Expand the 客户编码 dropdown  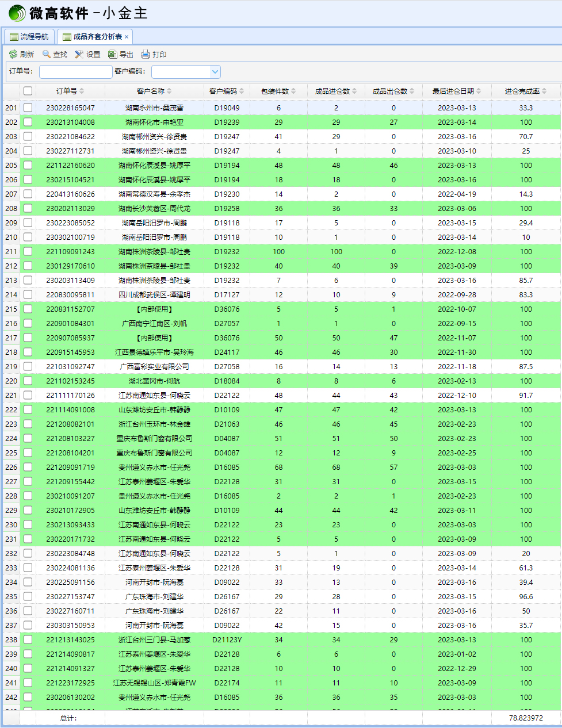[215, 72]
